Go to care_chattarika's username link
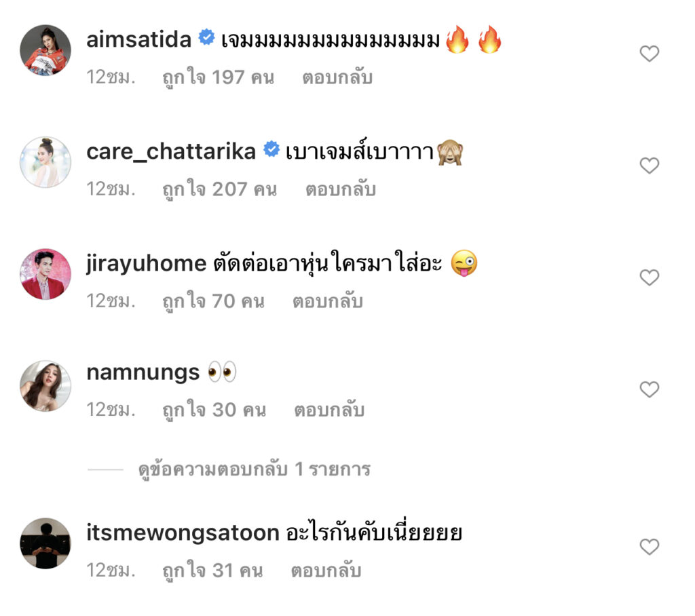Viewport: 695px width, 616px height. (x=171, y=151)
